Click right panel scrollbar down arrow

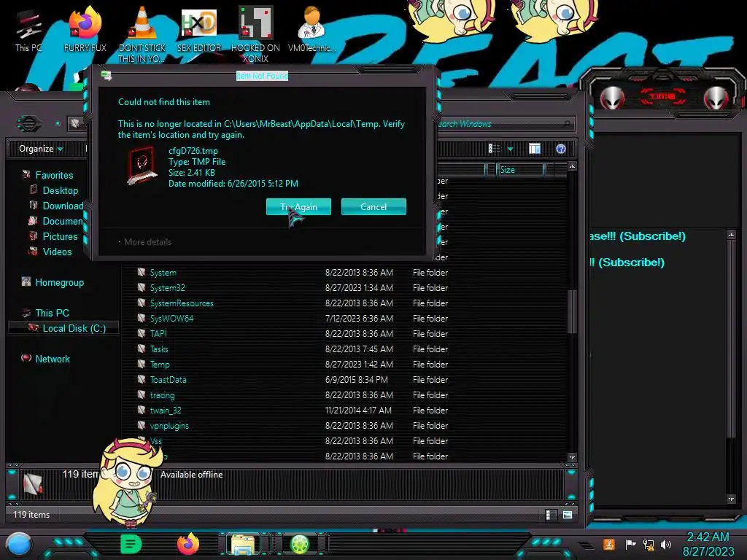(x=731, y=499)
